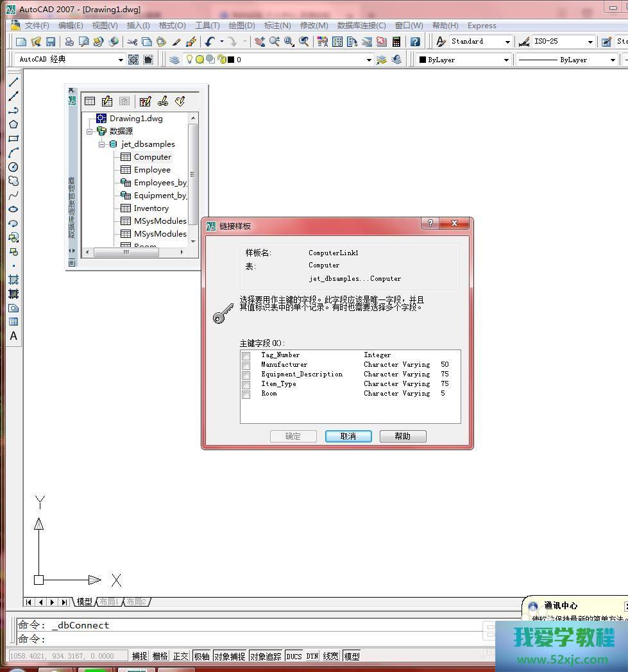Click the Save icon in toolbar
Viewport: 628px width, 672px height.
click(51, 42)
